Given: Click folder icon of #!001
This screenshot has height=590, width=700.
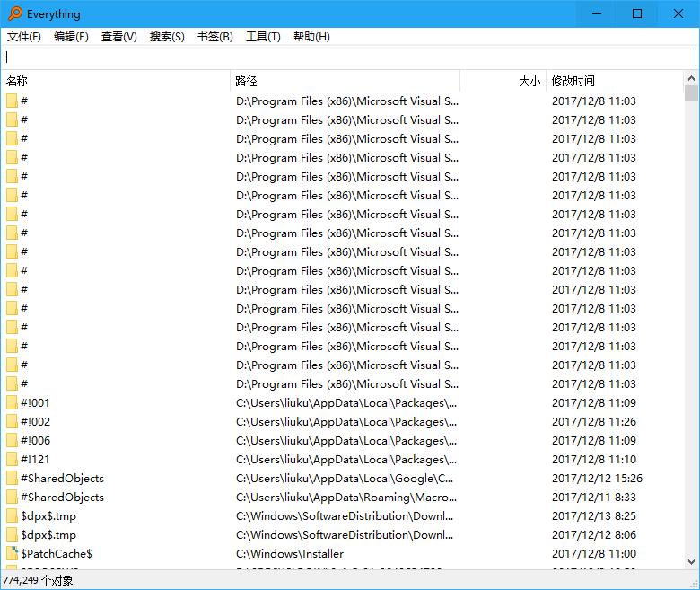Looking at the screenshot, I should [12, 403].
